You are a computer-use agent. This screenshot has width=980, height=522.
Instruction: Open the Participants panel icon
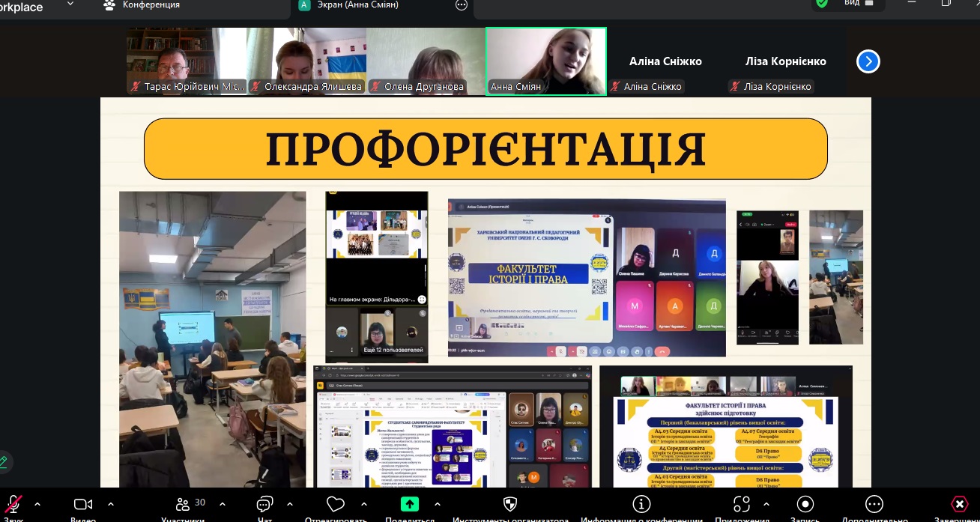point(183,504)
